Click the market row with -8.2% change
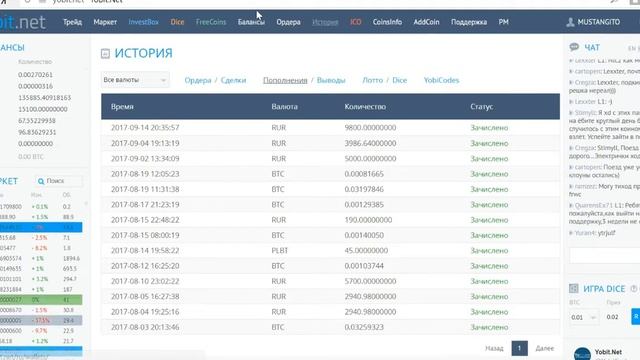640x360 pixels. tap(41, 248)
